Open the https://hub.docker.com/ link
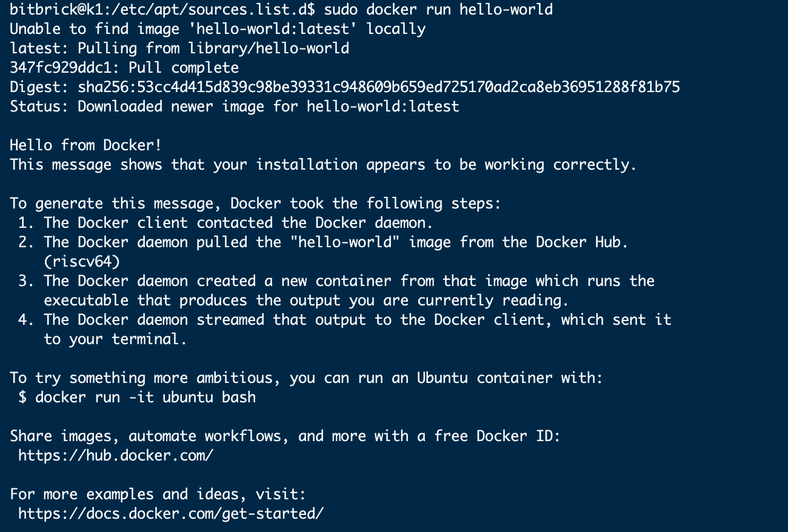 click(116, 456)
